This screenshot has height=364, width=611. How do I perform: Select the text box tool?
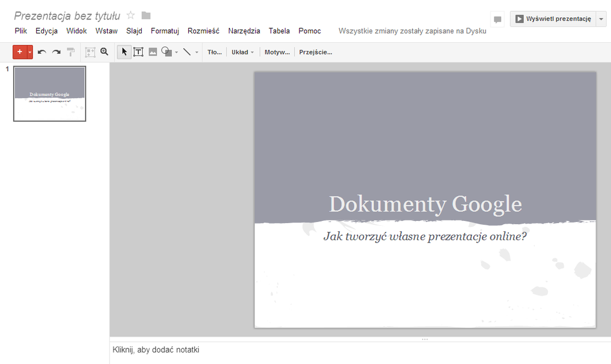tap(138, 52)
